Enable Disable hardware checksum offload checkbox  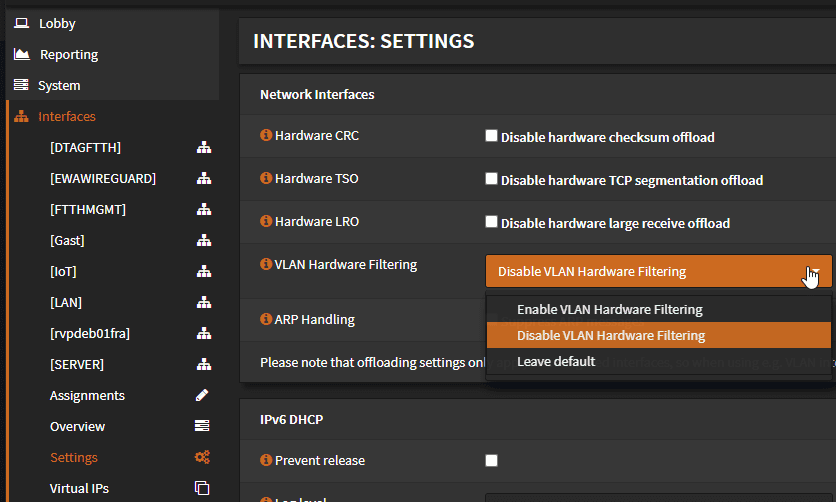(x=491, y=136)
